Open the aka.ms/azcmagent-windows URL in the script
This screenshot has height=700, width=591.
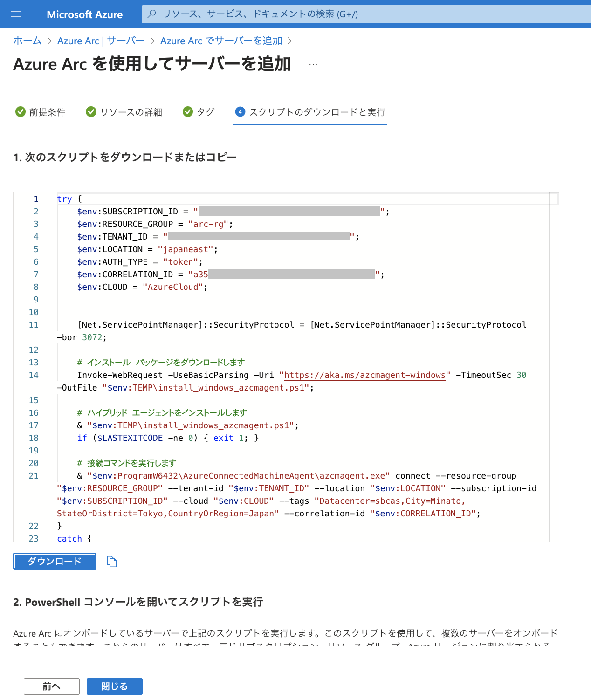click(365, 375)
